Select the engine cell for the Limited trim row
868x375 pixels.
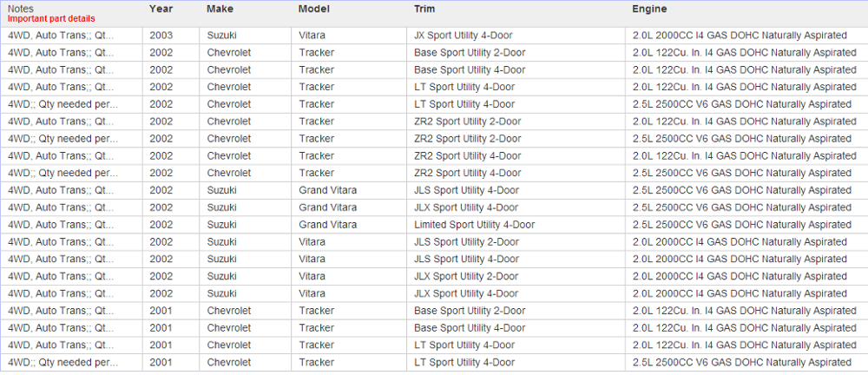[742, 225]
